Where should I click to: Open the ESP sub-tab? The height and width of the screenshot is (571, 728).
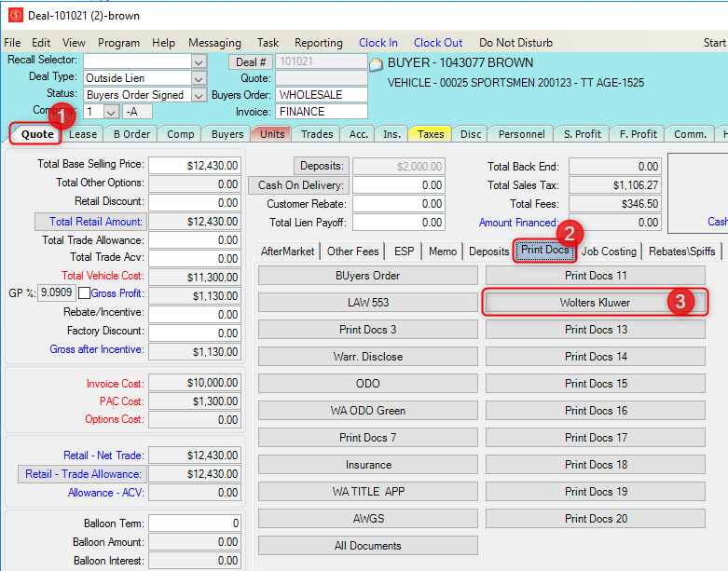(x=404, y=252)
